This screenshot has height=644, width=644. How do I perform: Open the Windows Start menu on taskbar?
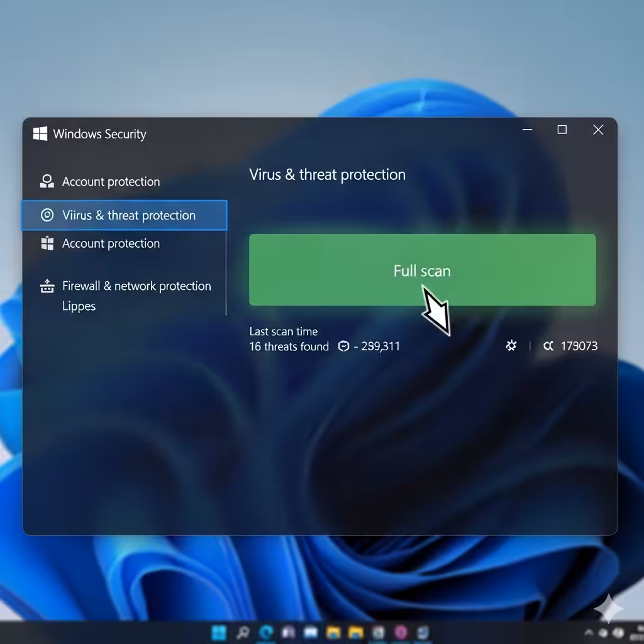click(218, 633)
